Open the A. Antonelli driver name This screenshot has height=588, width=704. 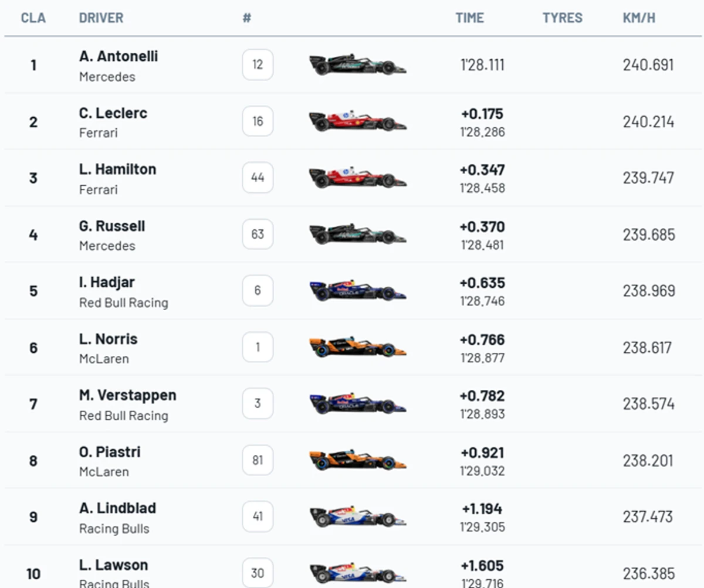click(x=119, y=56)
